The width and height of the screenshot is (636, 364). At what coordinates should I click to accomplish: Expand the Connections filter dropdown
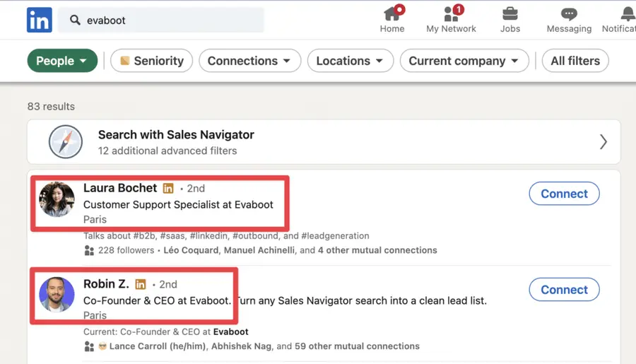(250, 61)
